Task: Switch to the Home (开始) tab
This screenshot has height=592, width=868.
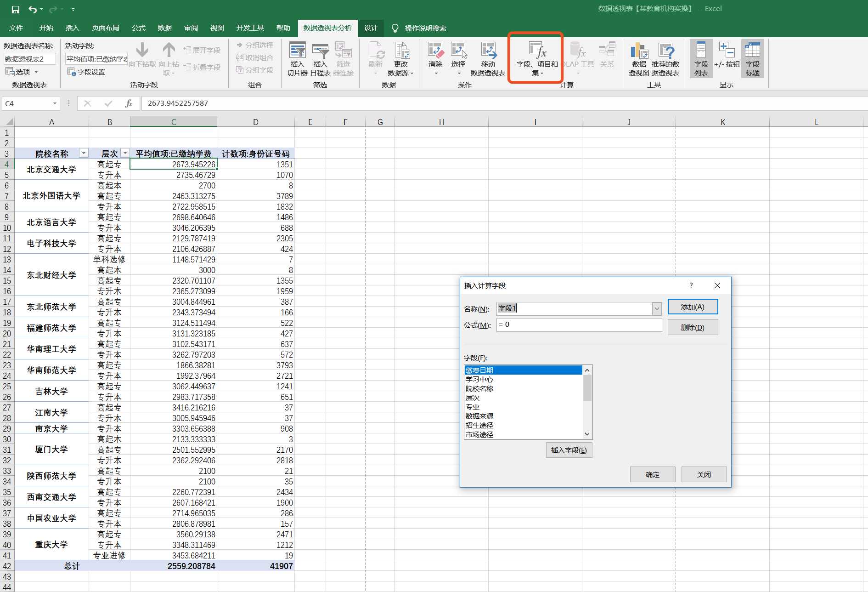Action: (x=46, y=28)
